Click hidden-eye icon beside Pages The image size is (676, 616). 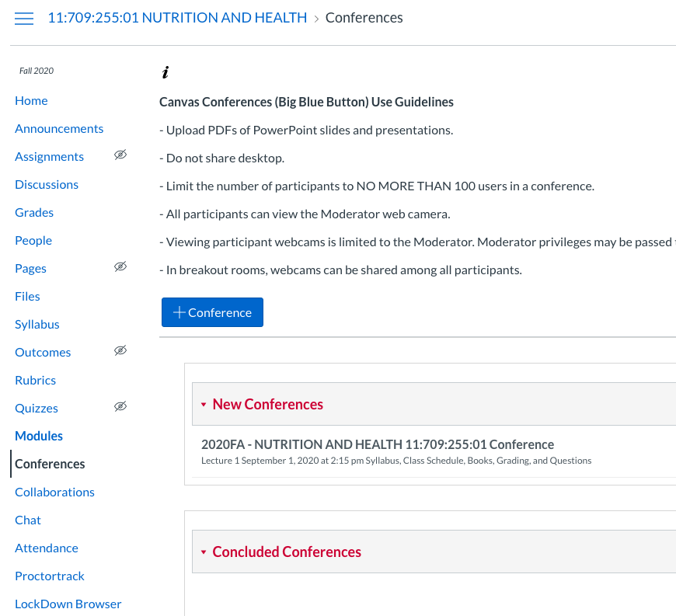click(x=120, y=267)
